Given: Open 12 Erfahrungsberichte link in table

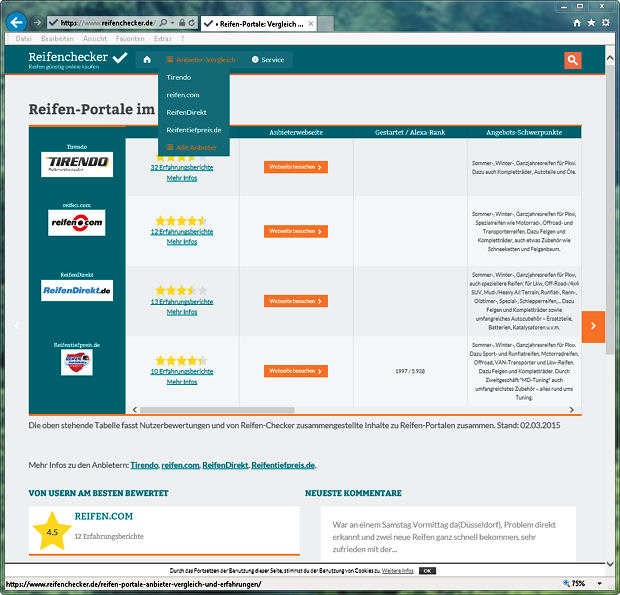Looking at the screenshot, I should pos(182,232).
